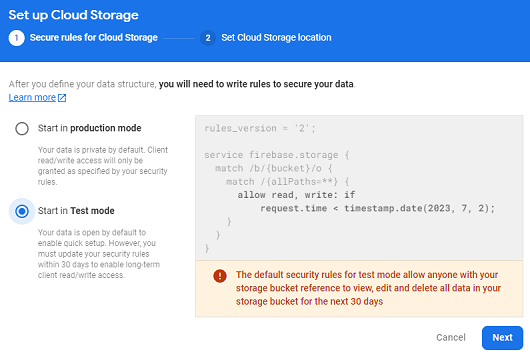Image resolution: width=530 pixels, height=360 pixels.
Task: Select Start in Test mode radio button
Action: [22, 211]
